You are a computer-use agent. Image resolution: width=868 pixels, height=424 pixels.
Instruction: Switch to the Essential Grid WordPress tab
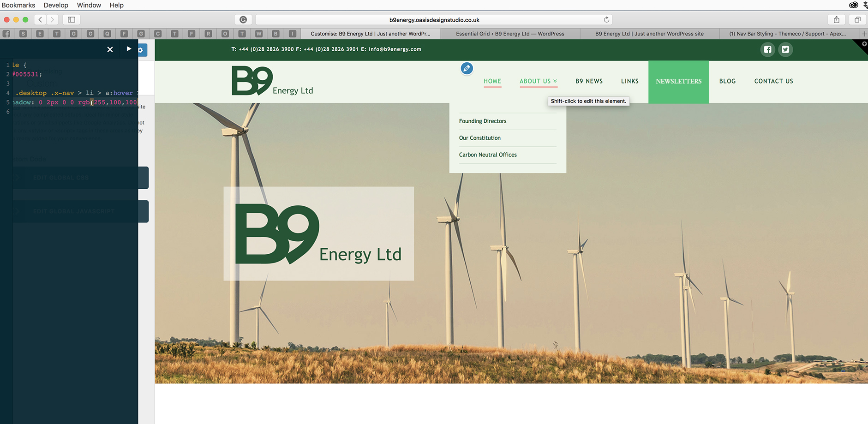510,34
